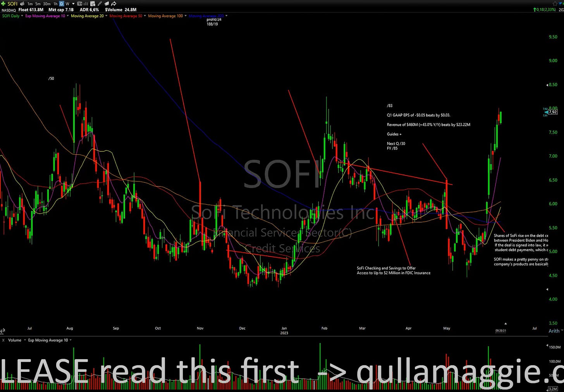Click the NASDAQ exchange label

8,10
